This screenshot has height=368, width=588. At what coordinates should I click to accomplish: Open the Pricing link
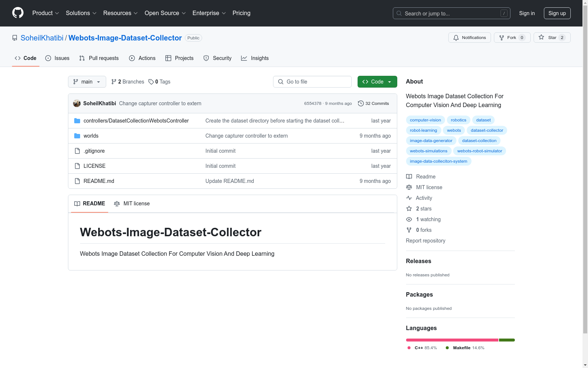click(x=241, y=13)
